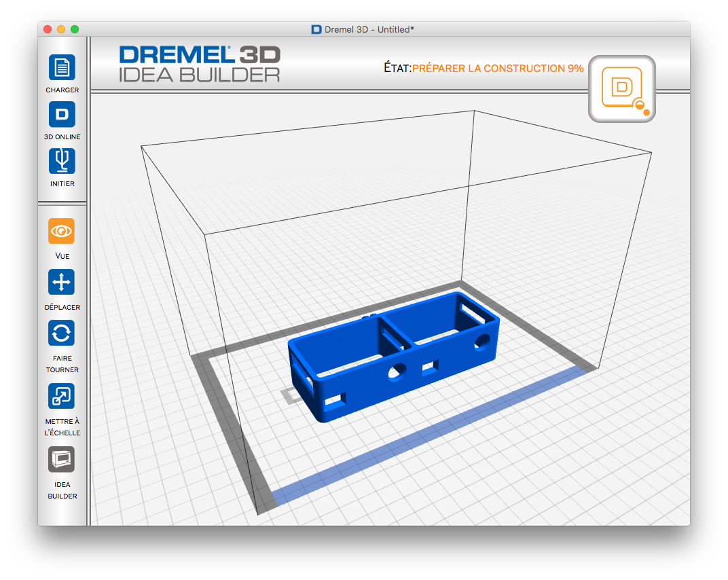
Task: Click the Initier build start icon
Action: tap(62, 162)
